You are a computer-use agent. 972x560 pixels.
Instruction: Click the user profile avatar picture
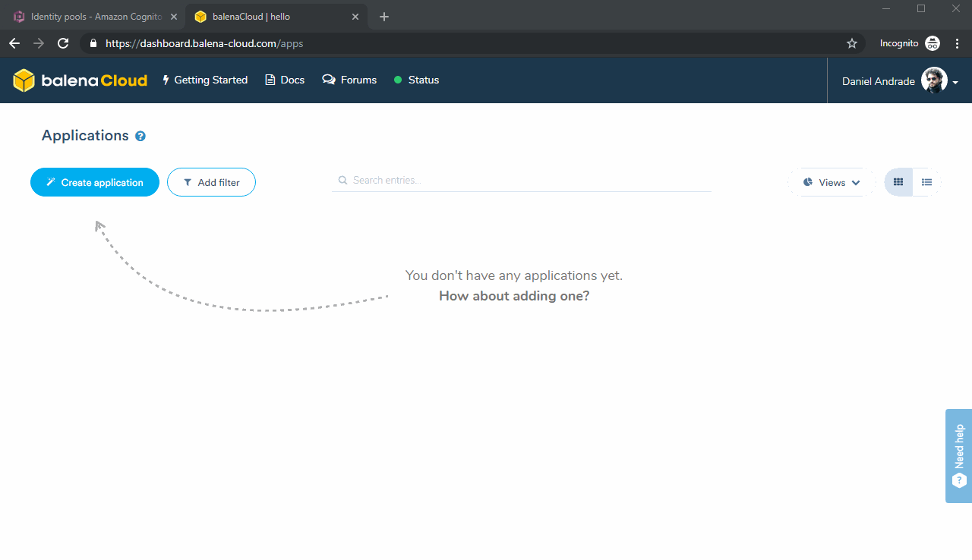(933, 80)
